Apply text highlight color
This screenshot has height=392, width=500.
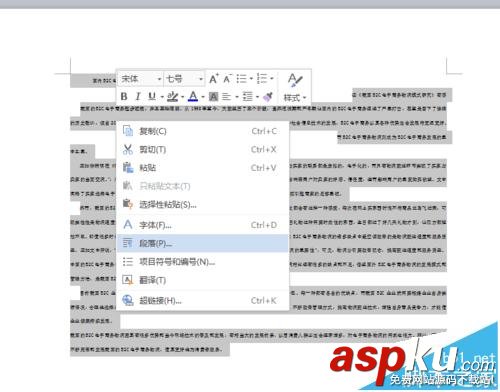coord(173,97)
